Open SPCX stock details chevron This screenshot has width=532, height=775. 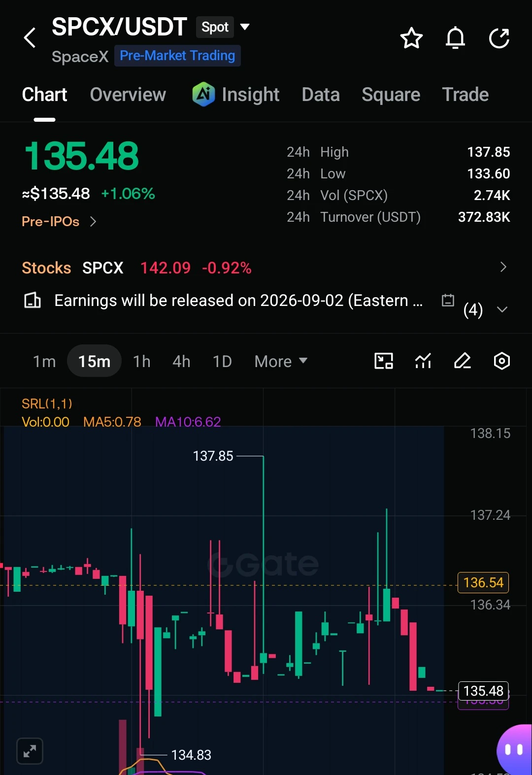click(x=503, y=267)
